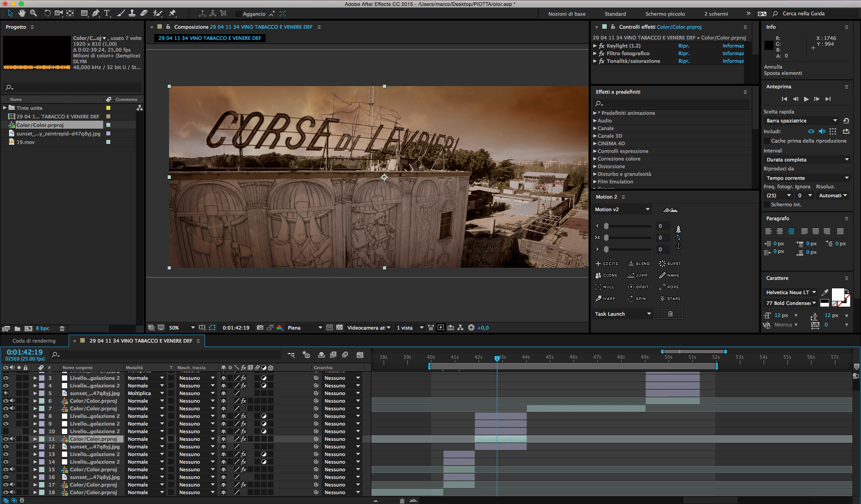Select the Hand tool

coord(22,13)
